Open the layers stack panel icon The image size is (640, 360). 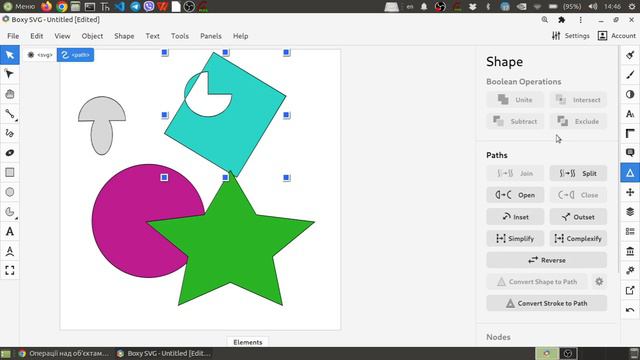[x=630, y=212]
